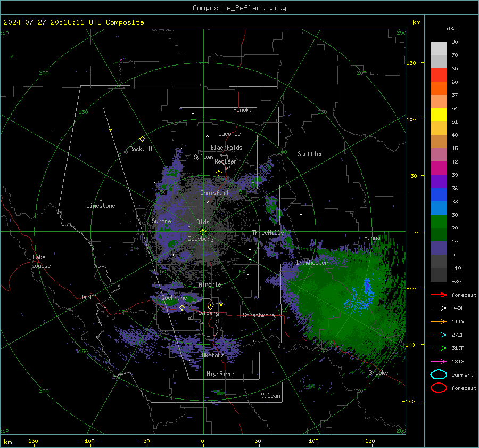The height and width of the screenshot is (448, 479).
Task: Click the Sylvan label
Action: (x=203, y=157)
